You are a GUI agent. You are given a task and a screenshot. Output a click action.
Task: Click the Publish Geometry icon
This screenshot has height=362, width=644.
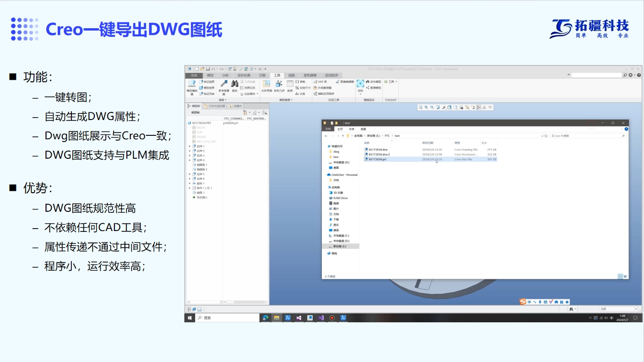coord(279,86)
